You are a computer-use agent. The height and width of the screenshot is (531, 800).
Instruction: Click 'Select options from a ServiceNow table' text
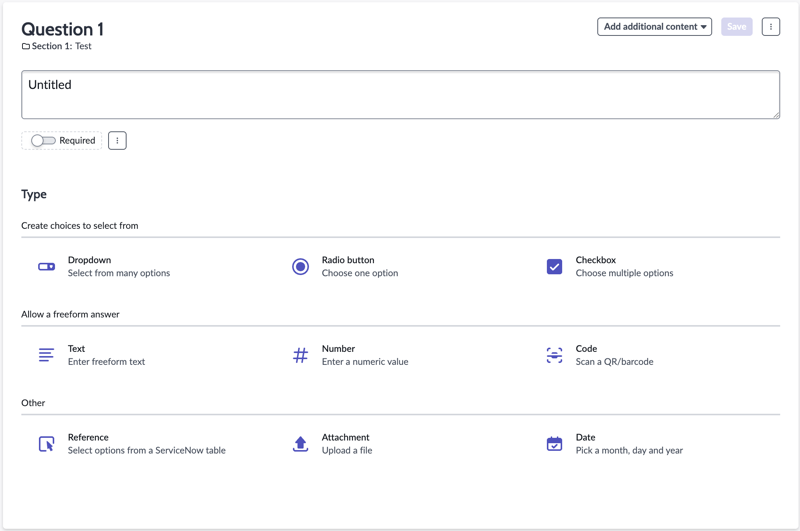coord(146,450)
